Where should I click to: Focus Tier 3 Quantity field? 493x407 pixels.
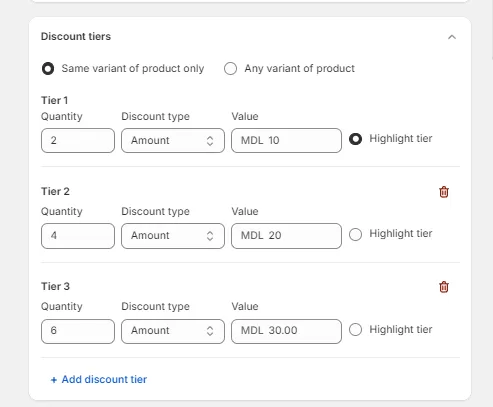pos(78,331)
